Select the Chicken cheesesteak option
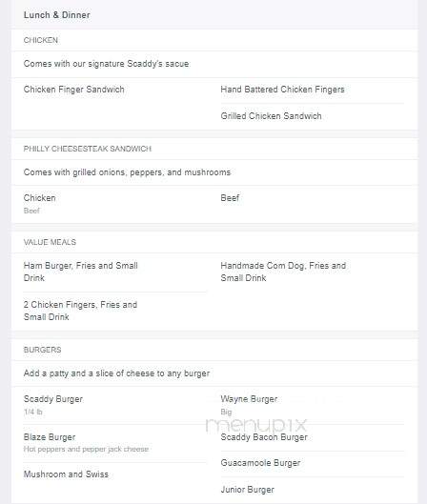The height and width of the screenshot is (504, 427). click(39, 197)
